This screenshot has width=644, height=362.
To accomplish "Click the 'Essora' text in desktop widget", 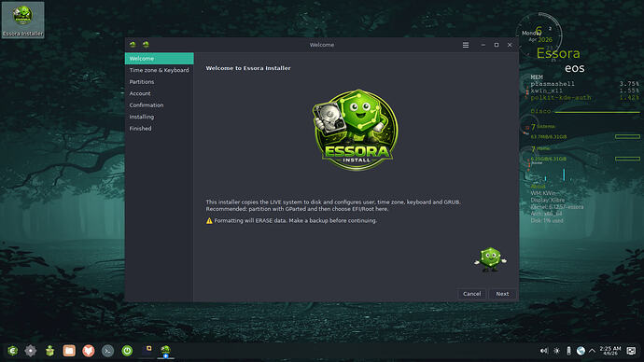I will click(x=558, y=53).
